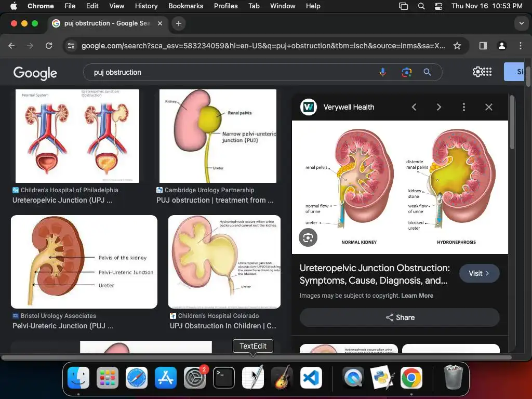Open site information icon in address bar

click(x=71, y=46)
